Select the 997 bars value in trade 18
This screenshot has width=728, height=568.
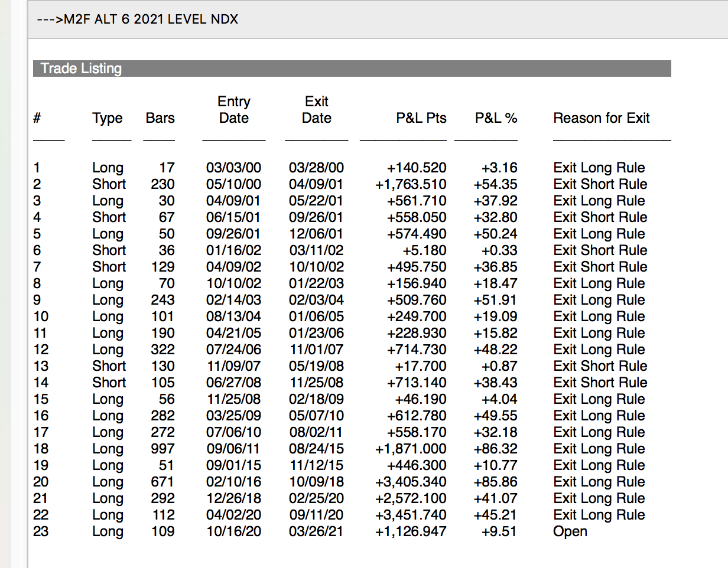point(162,449)
